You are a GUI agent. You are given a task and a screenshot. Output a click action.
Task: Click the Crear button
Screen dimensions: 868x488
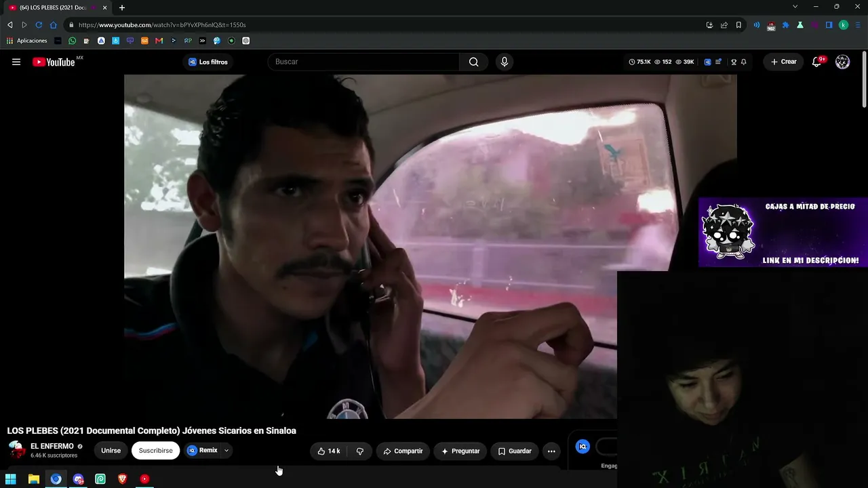pyautogui.click(x=783, y=62)
